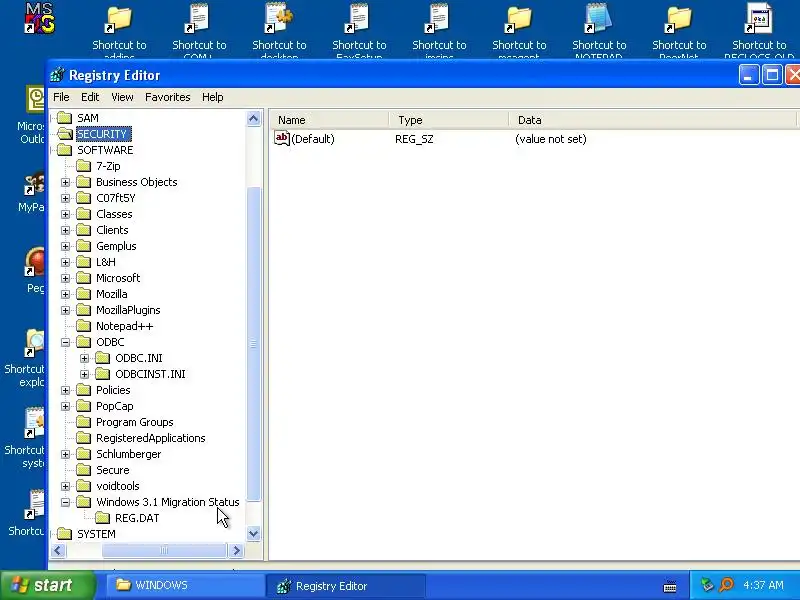Image resolution: width=800 pixels, height=600 pixels.
Task: Click the Start button
Action: pos(48,585)
